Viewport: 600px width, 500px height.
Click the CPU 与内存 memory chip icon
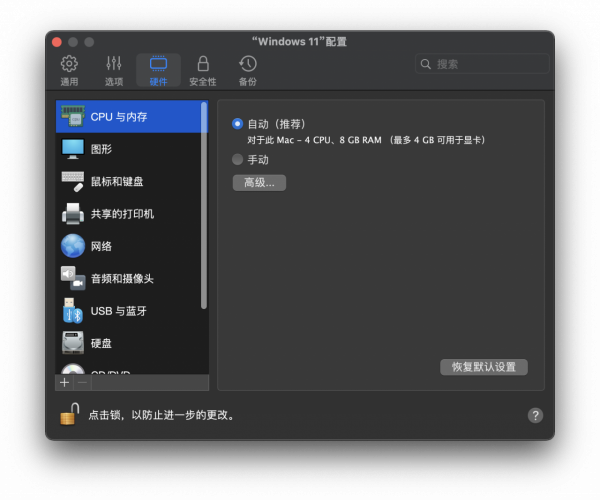click(x=73, y=116)
